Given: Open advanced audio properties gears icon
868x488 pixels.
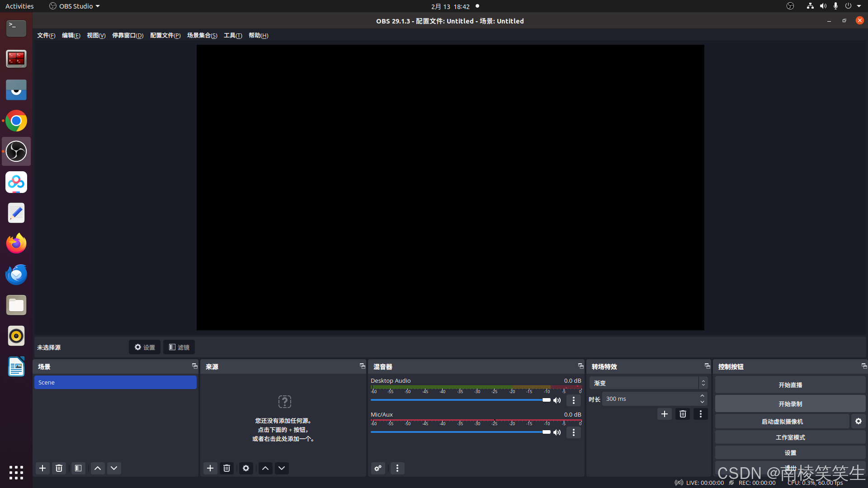Looking at the screenshot, I should tap(378, 468).
